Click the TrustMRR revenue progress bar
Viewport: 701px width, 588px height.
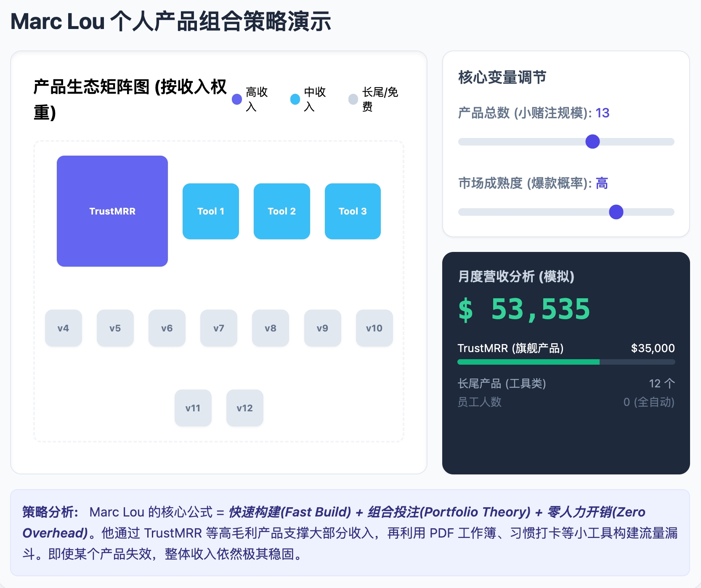(566, 362)
